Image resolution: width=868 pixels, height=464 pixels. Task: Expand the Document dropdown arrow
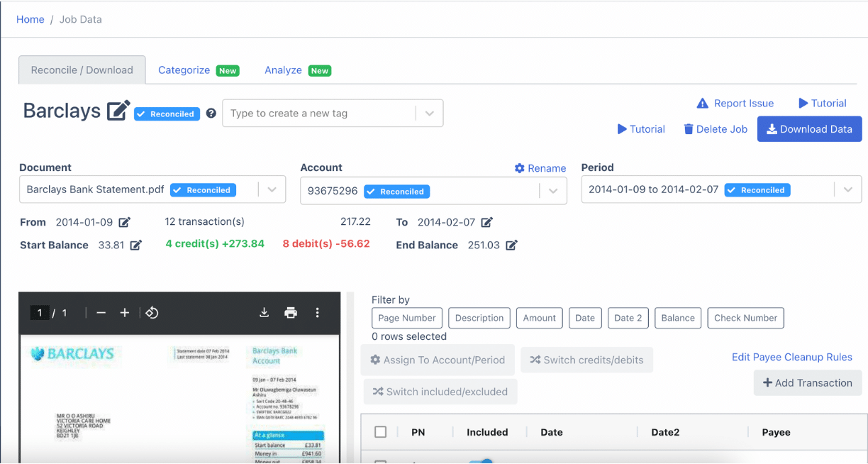pyautogui.click(x=272, y=190)
